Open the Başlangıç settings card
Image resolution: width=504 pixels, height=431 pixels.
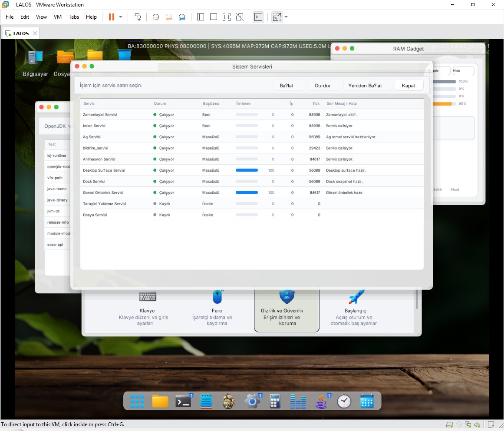click(x=355, y=308)
